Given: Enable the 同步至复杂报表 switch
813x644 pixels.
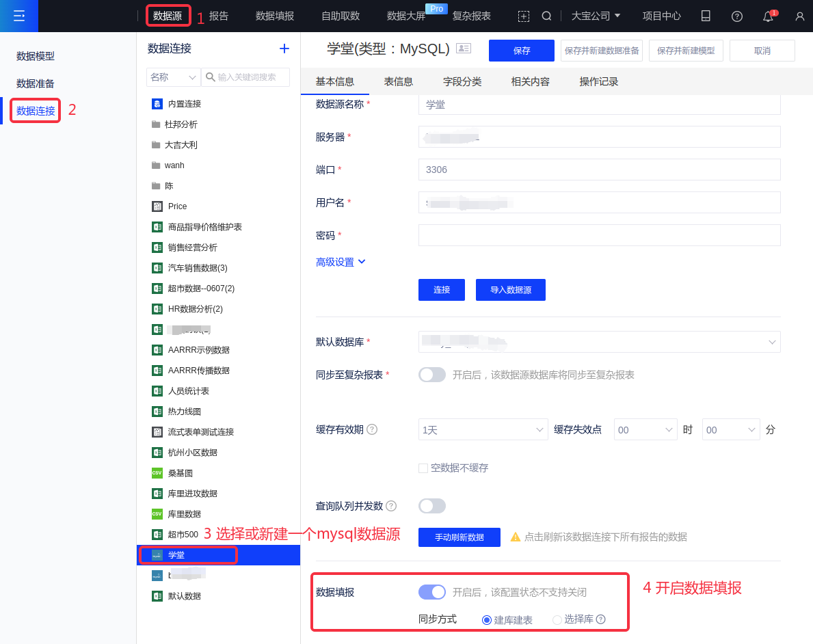Looking at the screenshot, I should (x=432, y=375).
